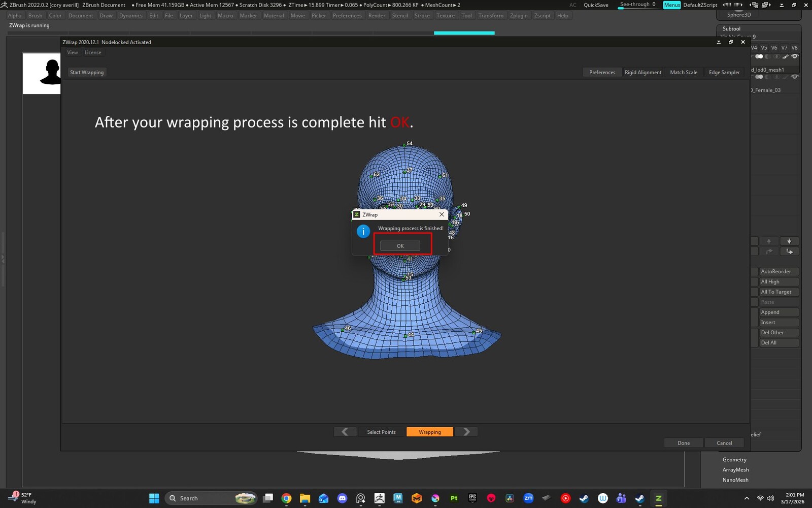This screenshot has height=508, width=812.
Task: Click the info icon in the ZWrap dialog
Action: (363, 231)
